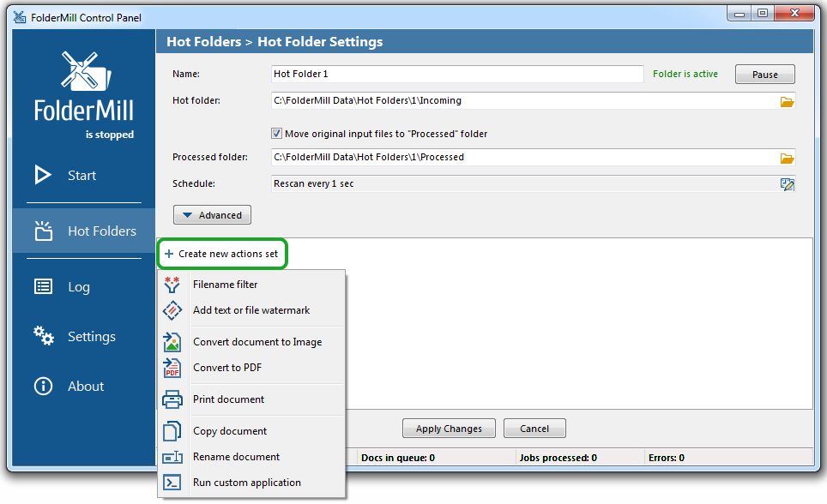Choose Add text or file watermark action
Screen dimensions: 827x504
coord(251,310)
